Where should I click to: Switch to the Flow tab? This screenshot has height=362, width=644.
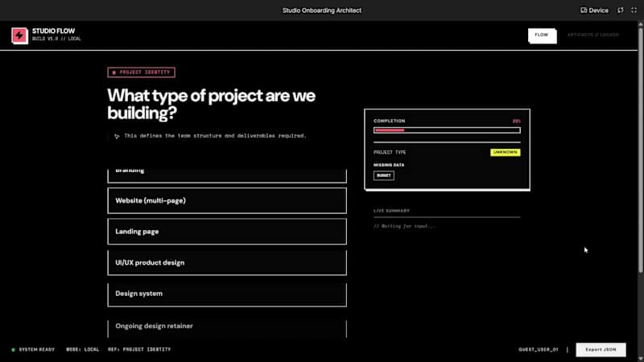[x=542, y=35]
